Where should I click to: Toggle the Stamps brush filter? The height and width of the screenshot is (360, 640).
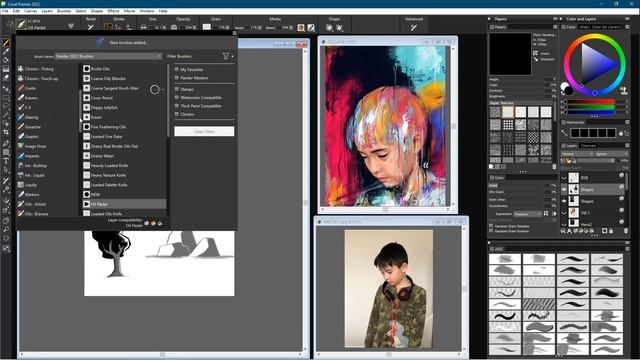[177, 89]
